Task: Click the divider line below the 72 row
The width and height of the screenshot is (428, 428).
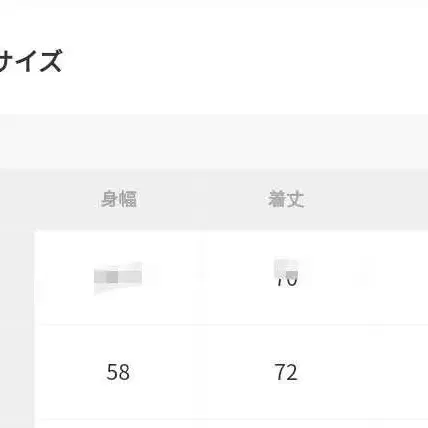Action: (231, 419)
